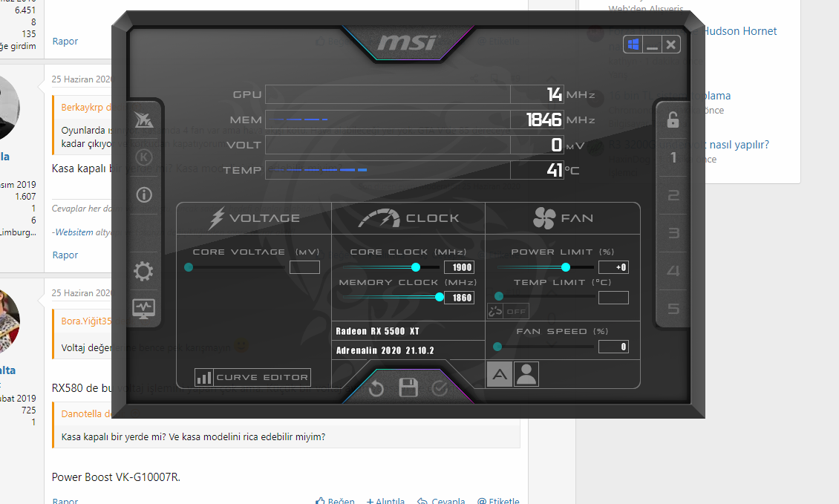Toggle power and temp limit link OFF
Image resolution: width=839 pixels, height=504 pixels.
(x=508, y=312)
